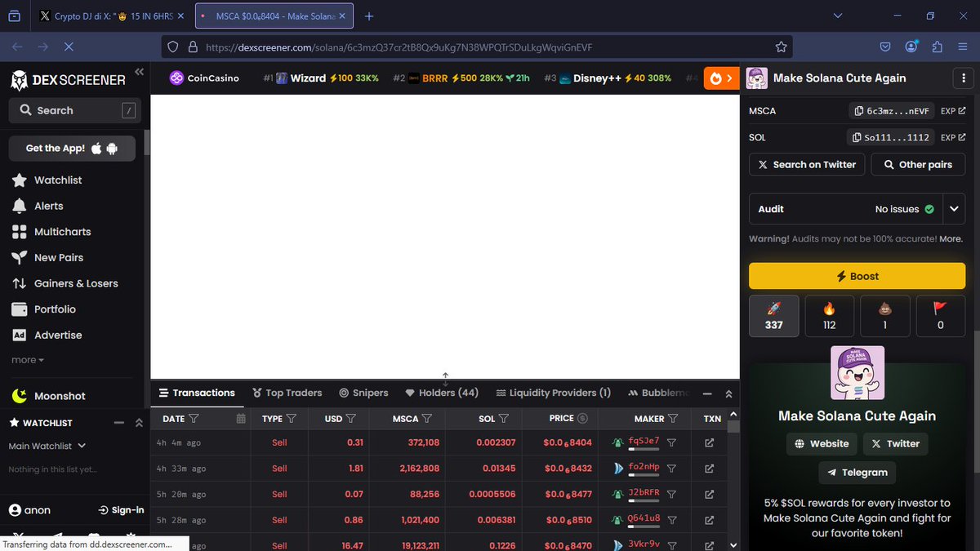Open the Portfolio page
Image resolution: width=980 pixels, height=551 pixels.
click(44, 309)
